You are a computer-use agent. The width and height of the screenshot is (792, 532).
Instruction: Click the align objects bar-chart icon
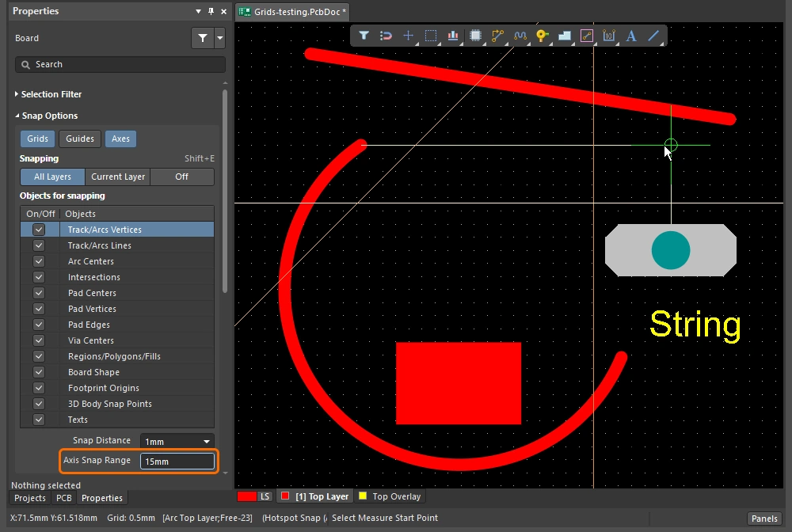(453, 36)
